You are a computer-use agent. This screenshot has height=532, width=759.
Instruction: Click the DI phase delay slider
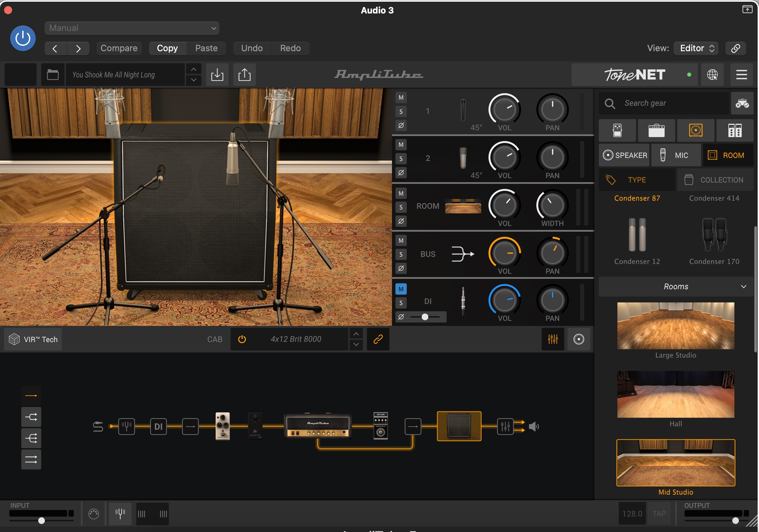click(425, 317)
